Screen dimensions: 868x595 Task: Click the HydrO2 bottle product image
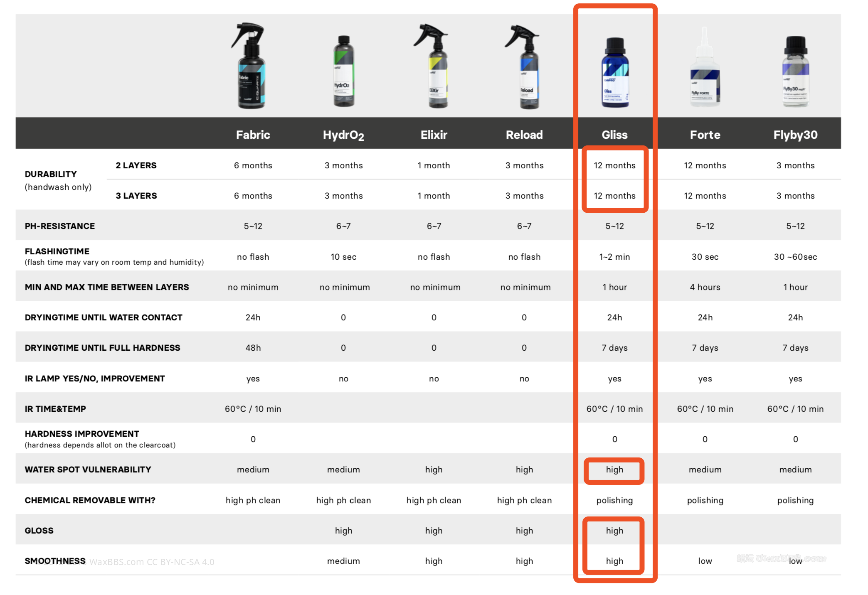(x=343, y=71)
